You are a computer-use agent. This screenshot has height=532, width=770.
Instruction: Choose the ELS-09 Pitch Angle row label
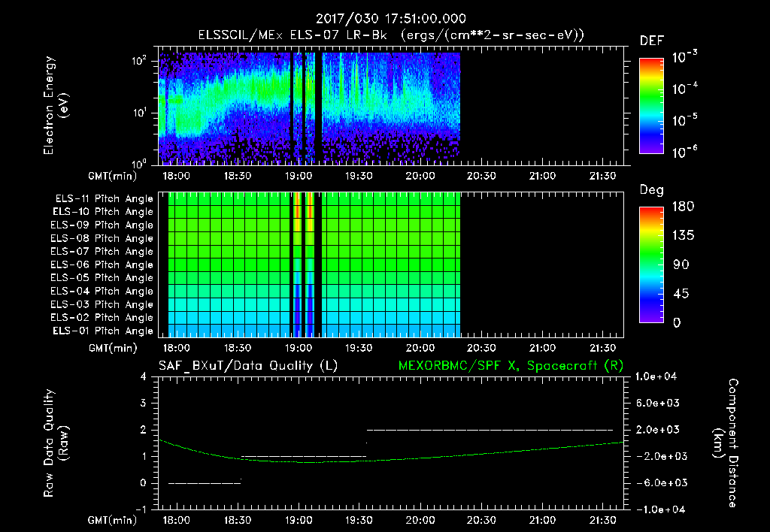(x=102, y=225)
